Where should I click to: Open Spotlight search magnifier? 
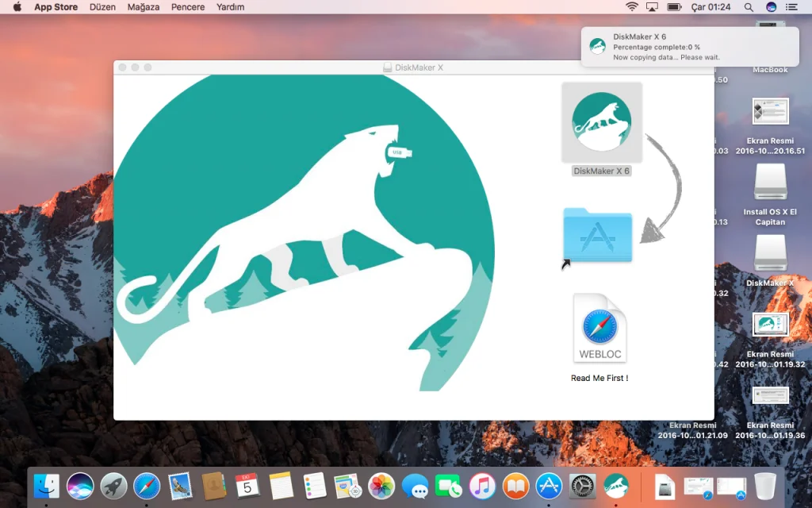pyautogui.click(x=749, y=7)
